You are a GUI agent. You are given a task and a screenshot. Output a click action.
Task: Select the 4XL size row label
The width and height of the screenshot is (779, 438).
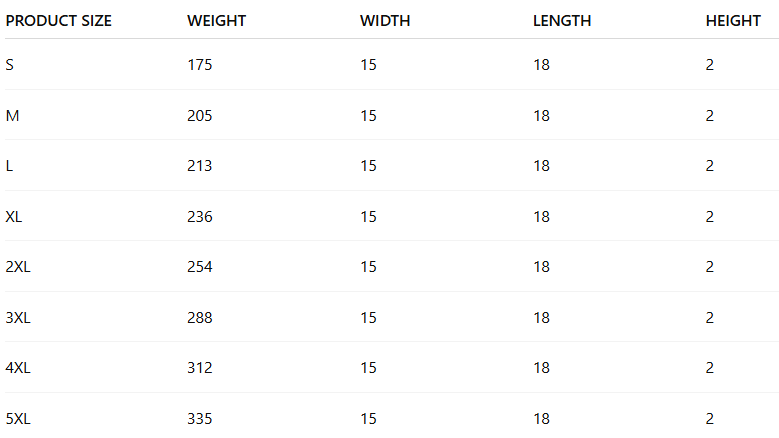(x=18, y=368)
